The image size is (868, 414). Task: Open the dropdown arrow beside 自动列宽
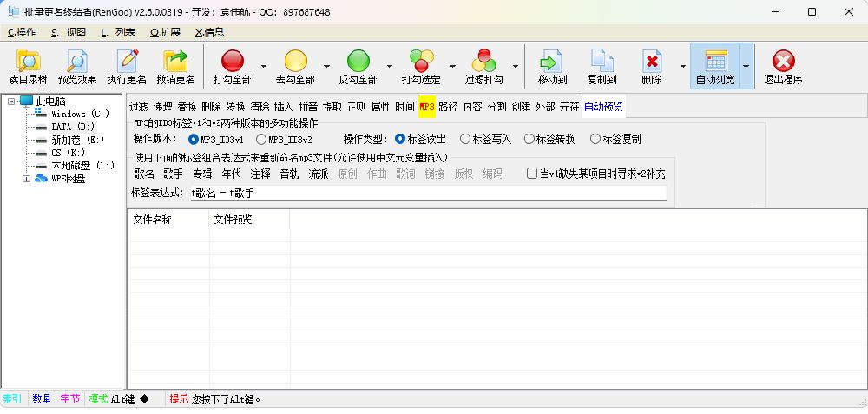[746, 67]
